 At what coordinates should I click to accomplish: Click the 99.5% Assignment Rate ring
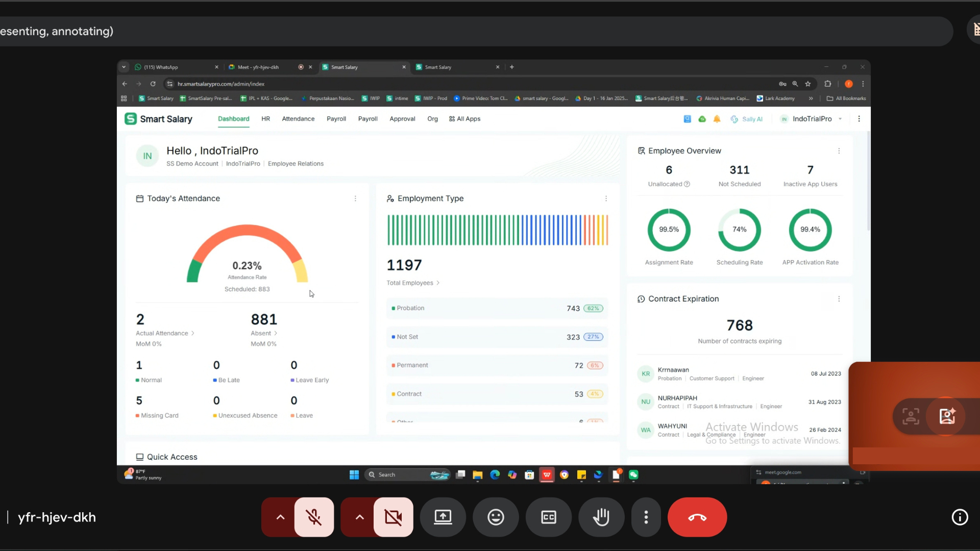coord(669,230)
